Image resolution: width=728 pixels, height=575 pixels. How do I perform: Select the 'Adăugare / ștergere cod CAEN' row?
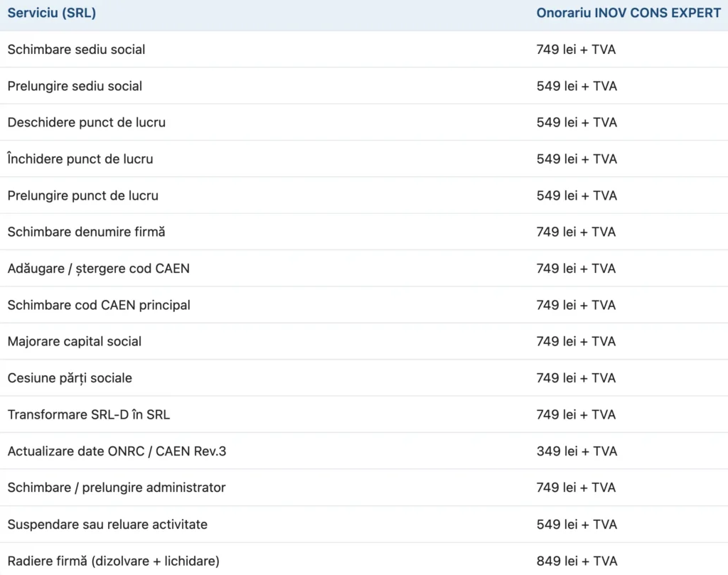coord(98,269)
